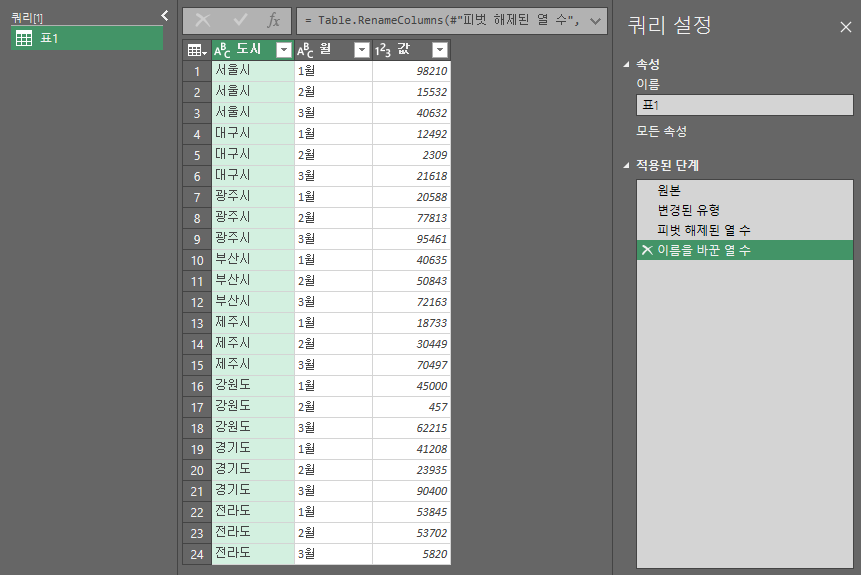Image resolution: width=861 pixels, height=575 pixels.
Task: Delete the 이름을 바꾼 열 수 step X icon
Action: click(x=647, y=250)
